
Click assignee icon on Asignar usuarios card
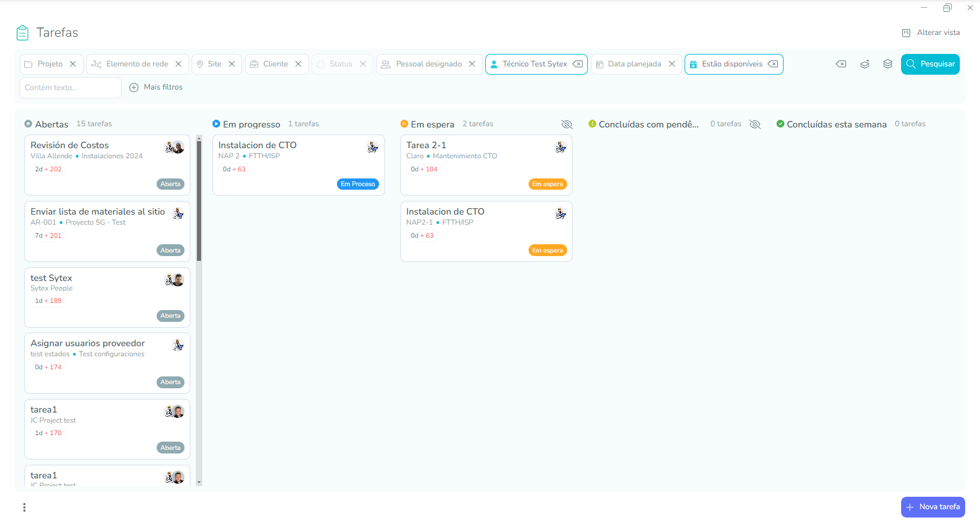(178, 345)
